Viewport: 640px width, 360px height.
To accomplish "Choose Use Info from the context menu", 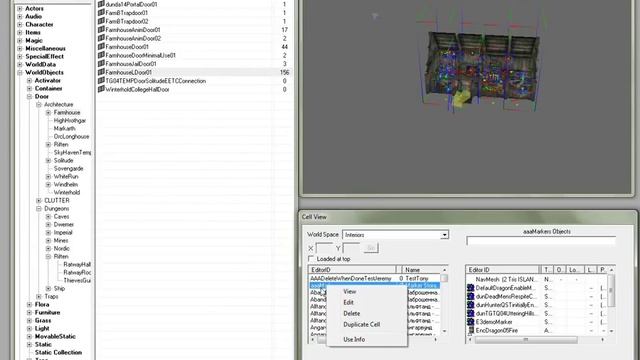I will click(x=354, y=340).
